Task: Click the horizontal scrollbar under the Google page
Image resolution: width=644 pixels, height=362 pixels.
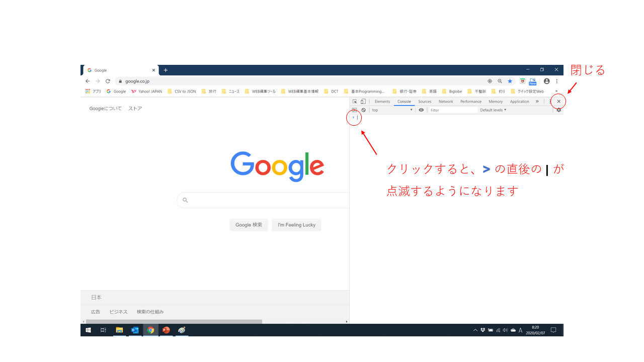Action: click(174, 321)
